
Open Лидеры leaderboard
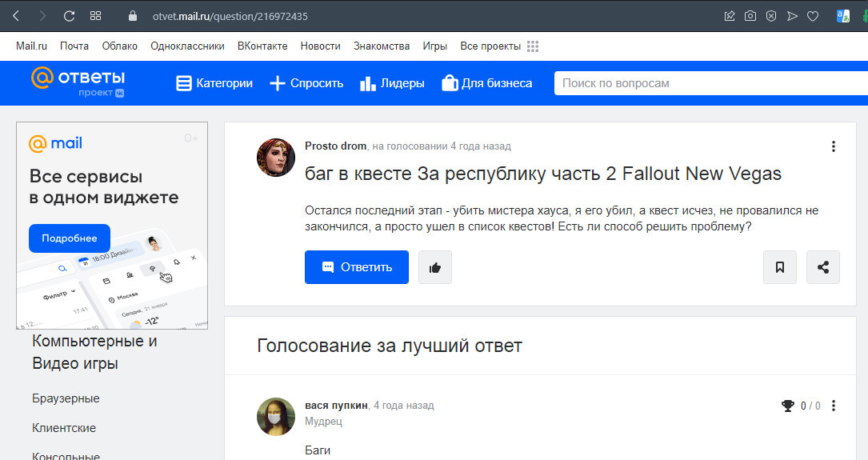[x=392, y=83]
